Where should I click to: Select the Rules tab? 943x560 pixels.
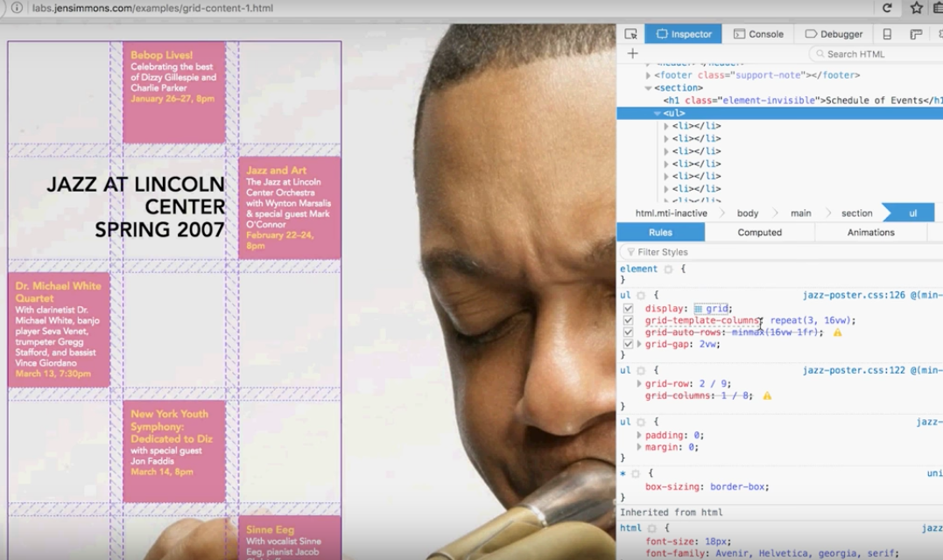coord(660,233)
